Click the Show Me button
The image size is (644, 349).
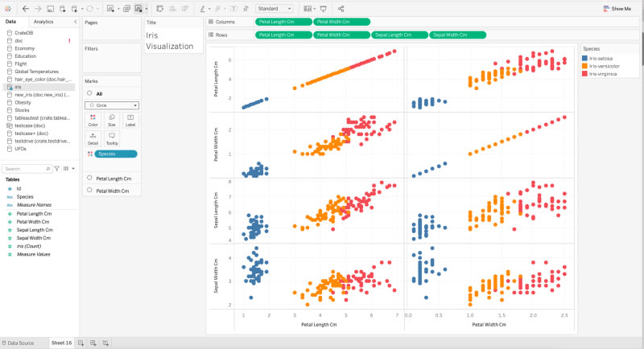[617, 9]
